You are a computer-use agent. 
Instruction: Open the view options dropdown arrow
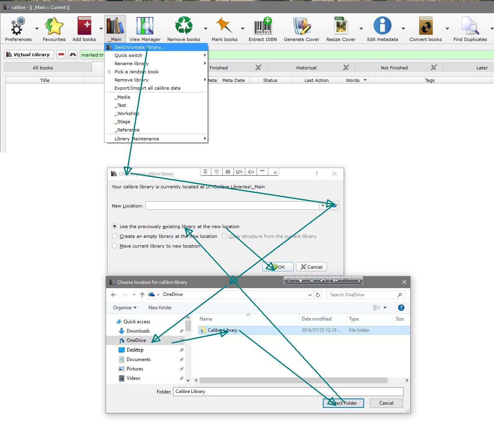385,308
